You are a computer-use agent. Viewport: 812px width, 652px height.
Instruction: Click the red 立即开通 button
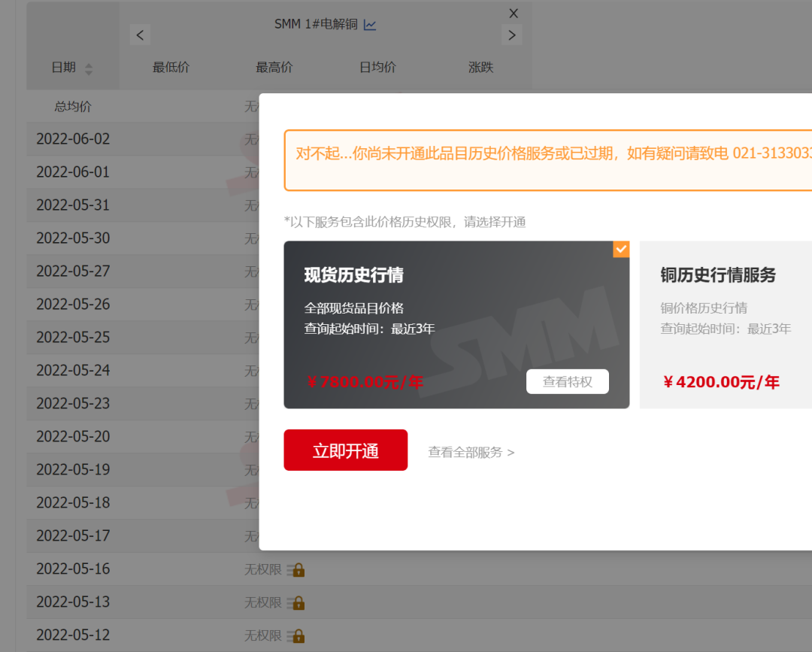(345, 450)
